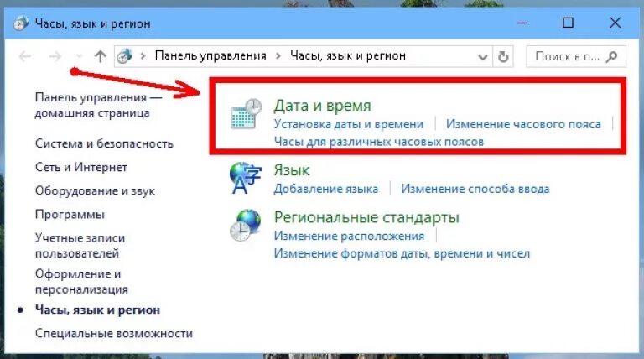Open the Язык heading link

pos(292,170)
